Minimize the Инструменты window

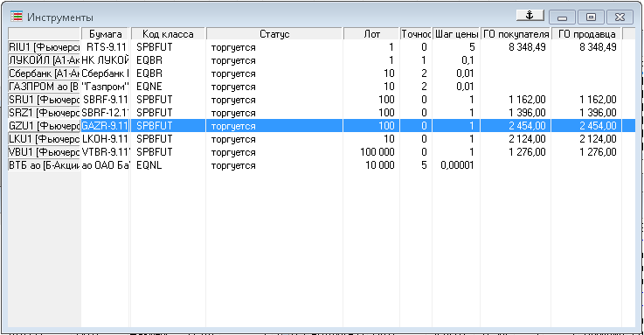562,17
